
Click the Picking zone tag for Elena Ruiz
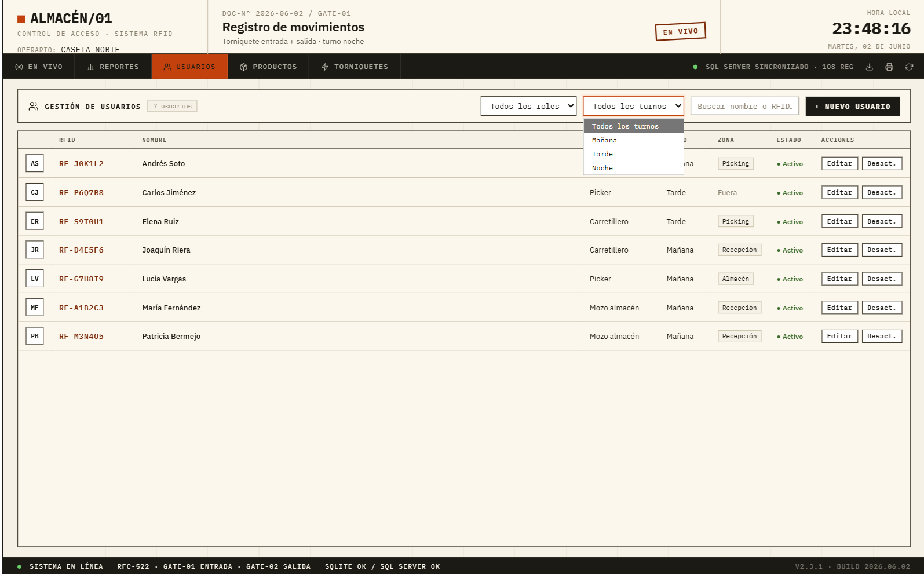click(736, 221)
